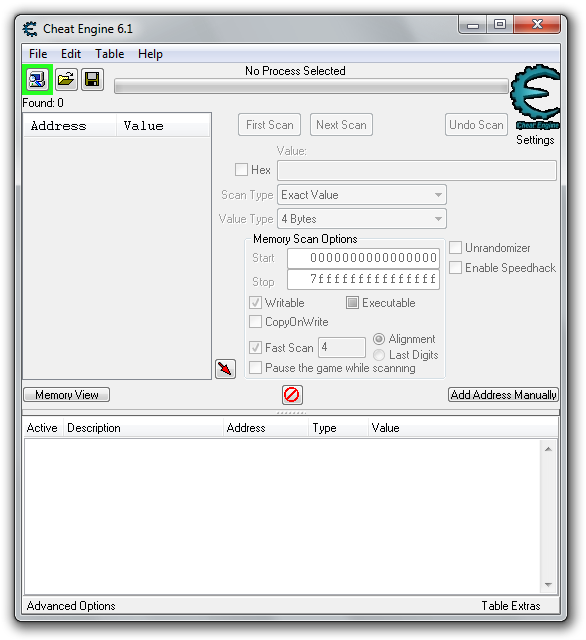Click the address list scroll down arrow
This screenshot has height=640, width=586.
(548, 585)
